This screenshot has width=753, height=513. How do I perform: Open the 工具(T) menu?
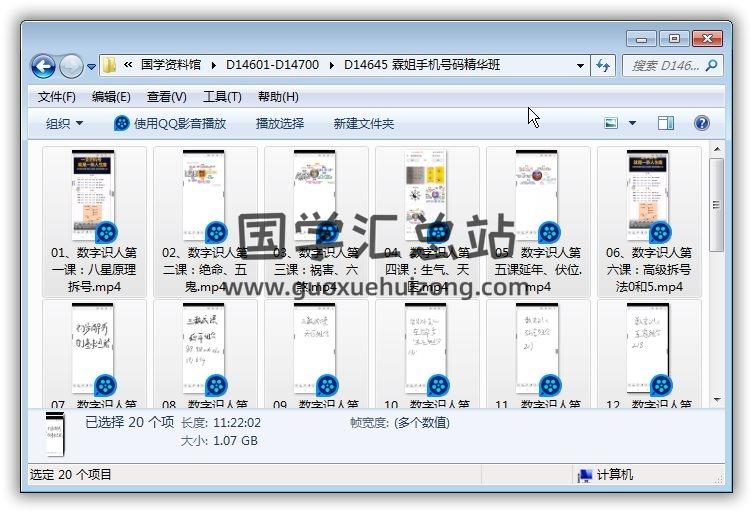(x=222, y=97)
